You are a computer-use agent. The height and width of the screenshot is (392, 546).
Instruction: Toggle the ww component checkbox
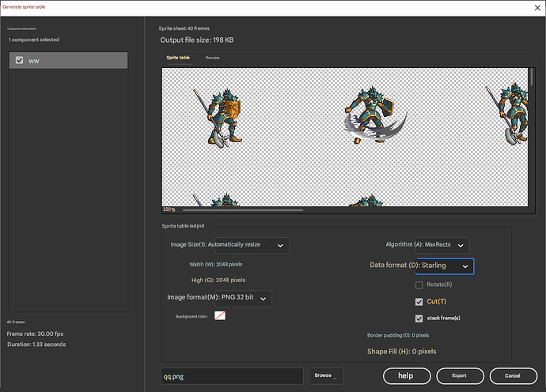coord(19,60)
